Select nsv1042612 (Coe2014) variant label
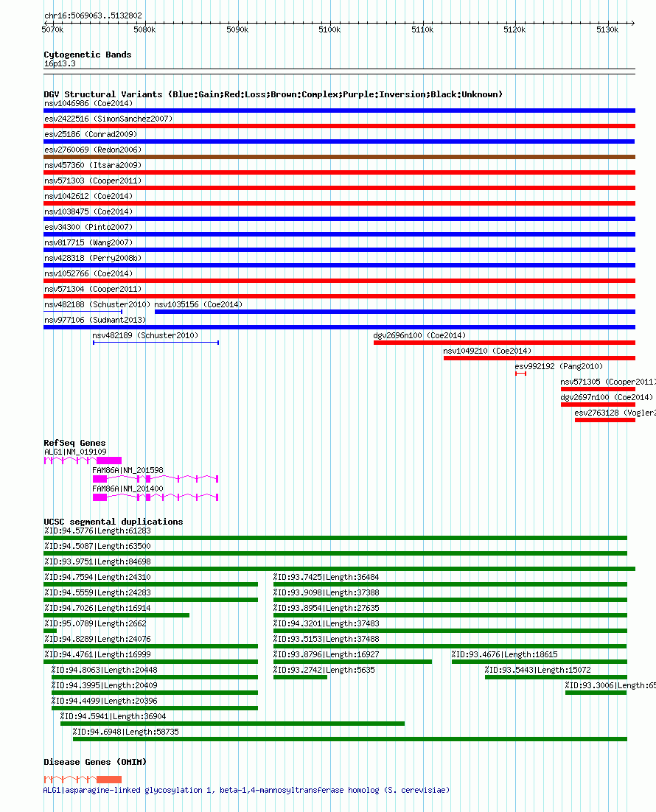Image resolution: width=656 pixels, height=812 pixels. click(x=88, y=196)
